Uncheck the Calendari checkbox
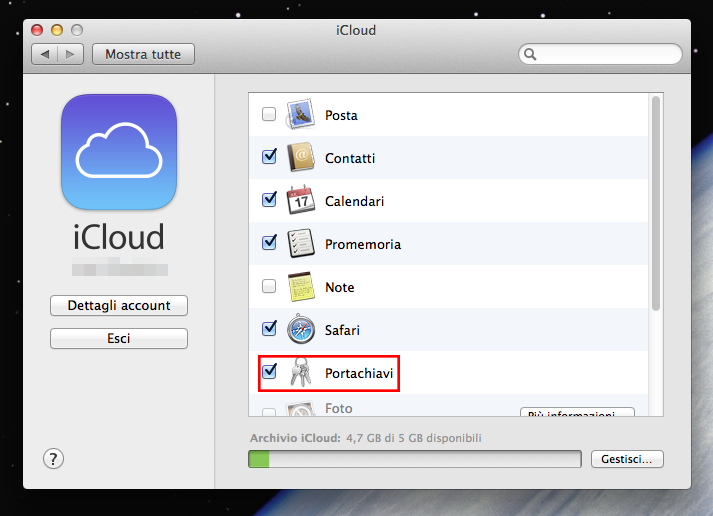This screenshot has height=516, width=713. [x=269, y=200]
